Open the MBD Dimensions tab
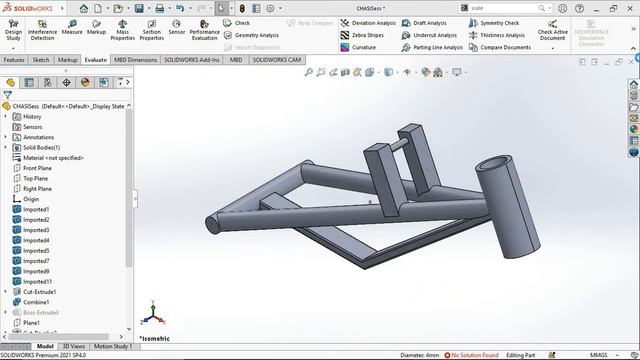 click(135, 60)
